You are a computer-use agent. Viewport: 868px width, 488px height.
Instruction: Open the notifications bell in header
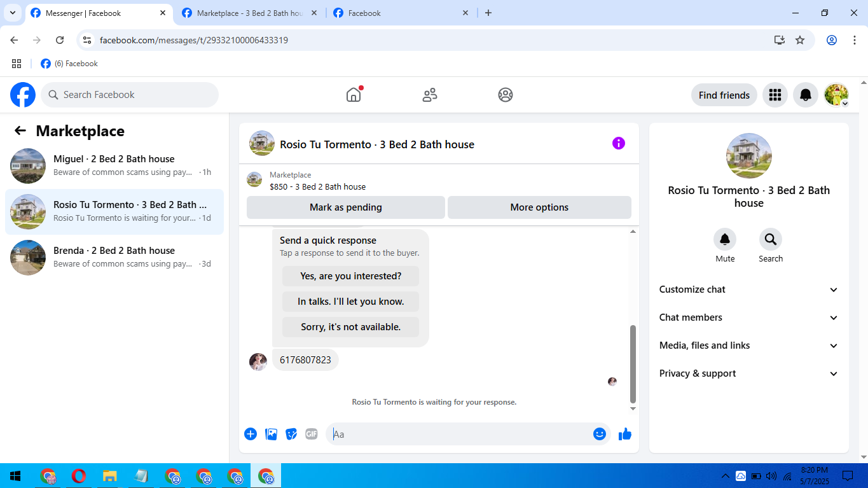pos(806,95)
